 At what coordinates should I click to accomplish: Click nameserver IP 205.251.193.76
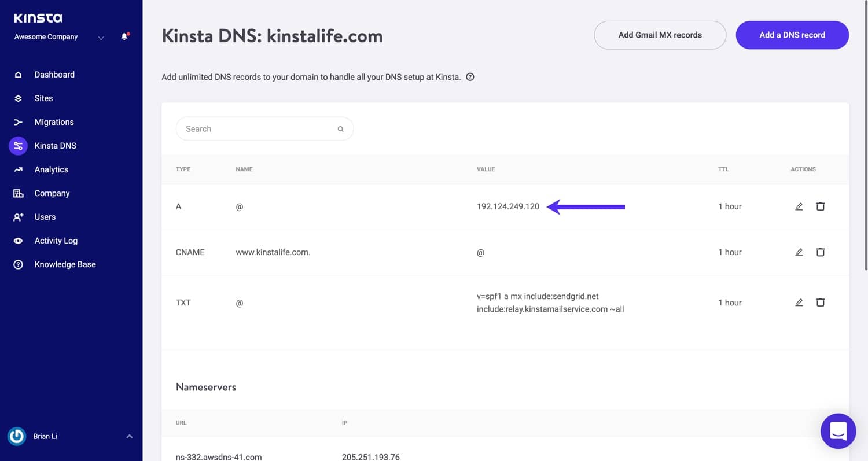point(371,457)
